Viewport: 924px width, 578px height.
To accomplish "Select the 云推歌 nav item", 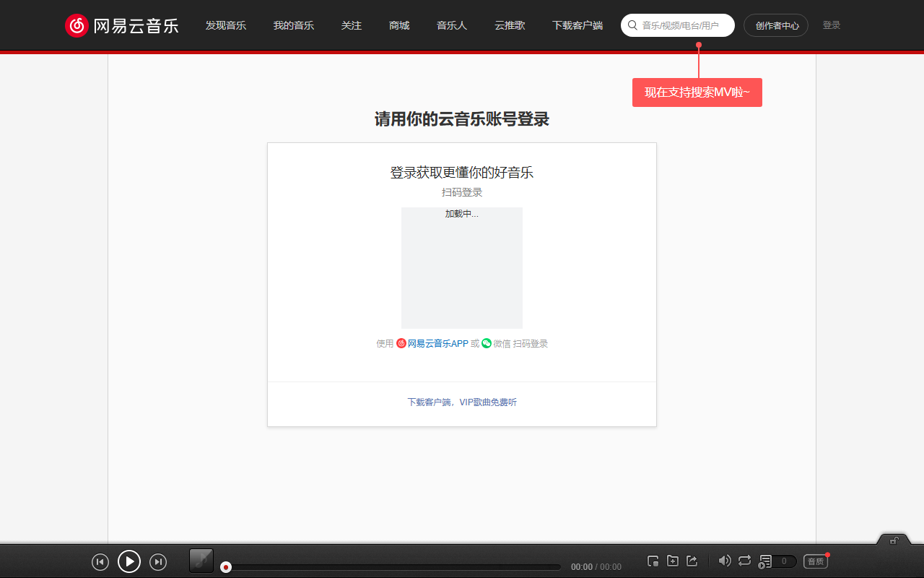I will [510, 25].
